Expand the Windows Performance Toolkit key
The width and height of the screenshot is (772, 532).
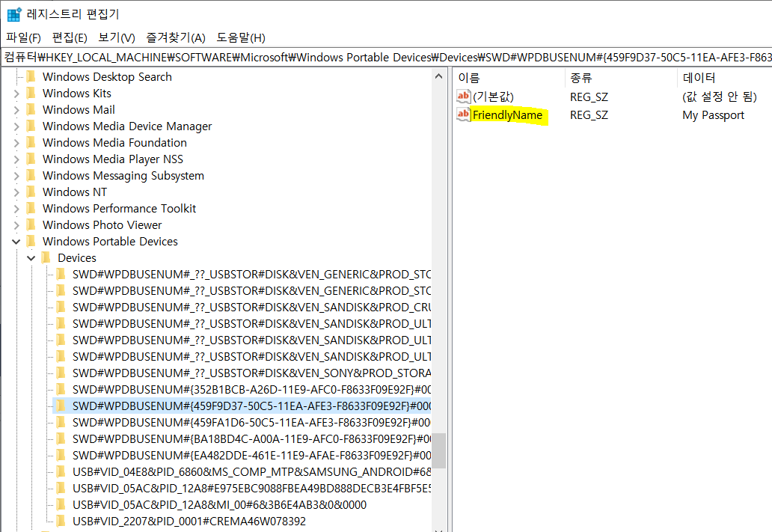[x=16, y=209]
